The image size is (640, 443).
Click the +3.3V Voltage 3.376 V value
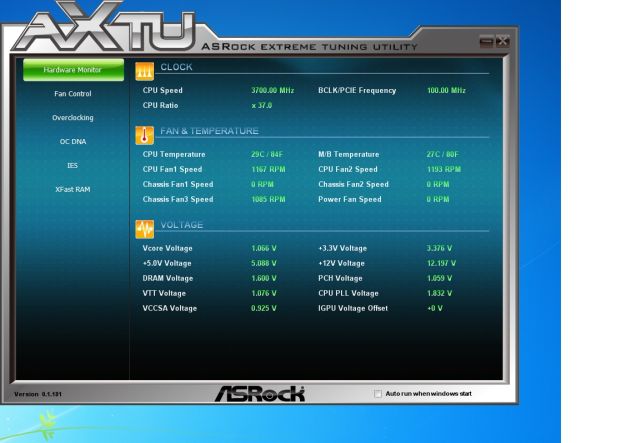click(x=439, y=248)
